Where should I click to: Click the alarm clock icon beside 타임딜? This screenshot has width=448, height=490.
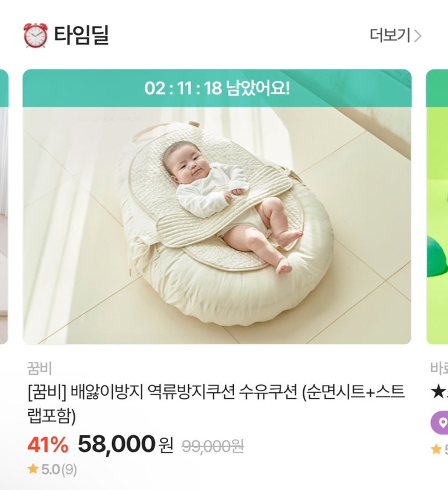pyautogui.click(x=34, y=36)
